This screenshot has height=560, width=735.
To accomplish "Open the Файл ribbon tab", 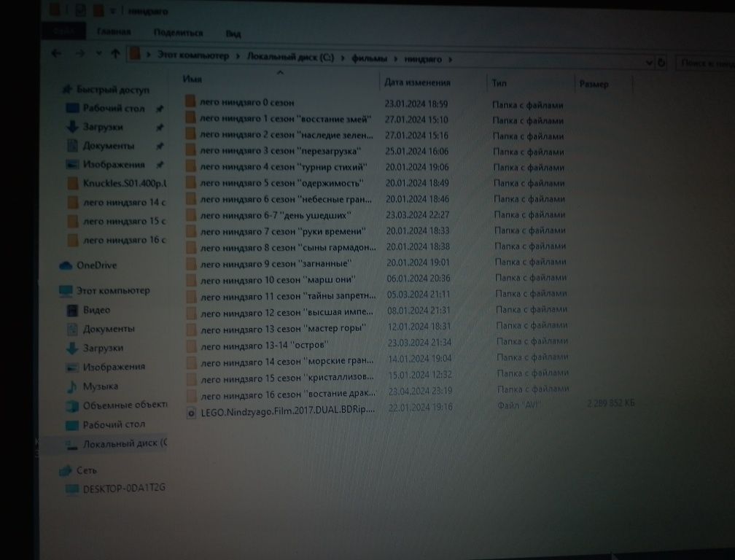I will pos(63,31).
